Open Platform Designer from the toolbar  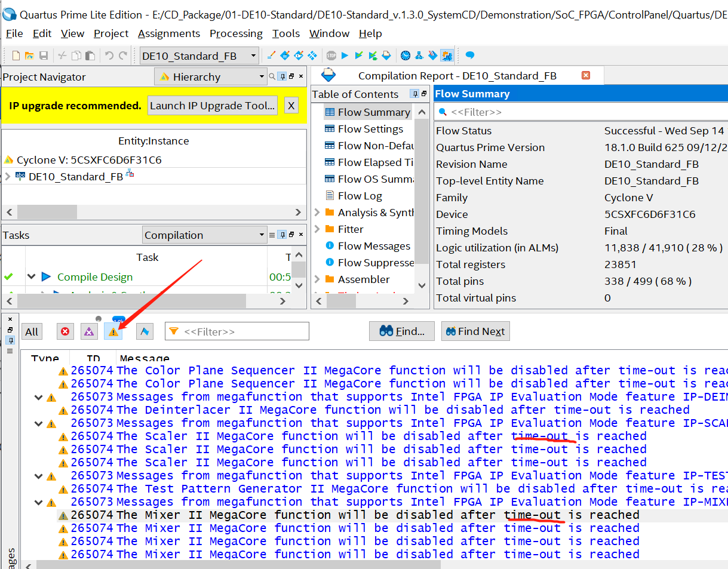[446, 56]
